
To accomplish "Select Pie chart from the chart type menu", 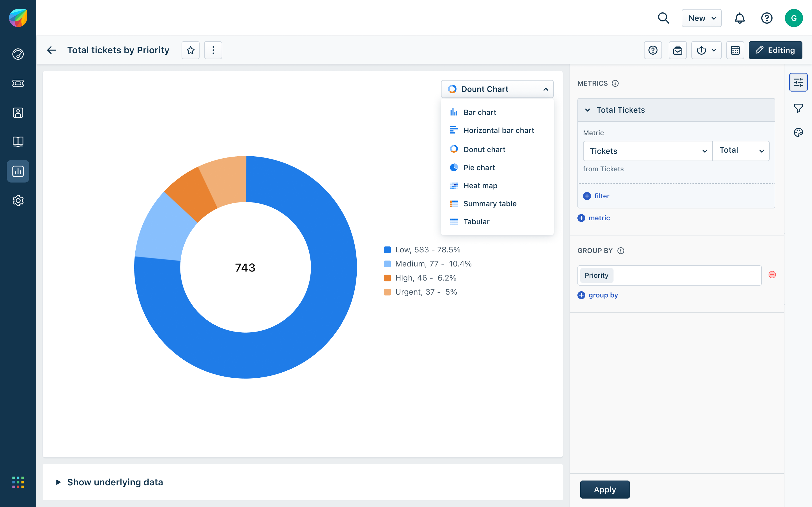I will tap(479, 167).
